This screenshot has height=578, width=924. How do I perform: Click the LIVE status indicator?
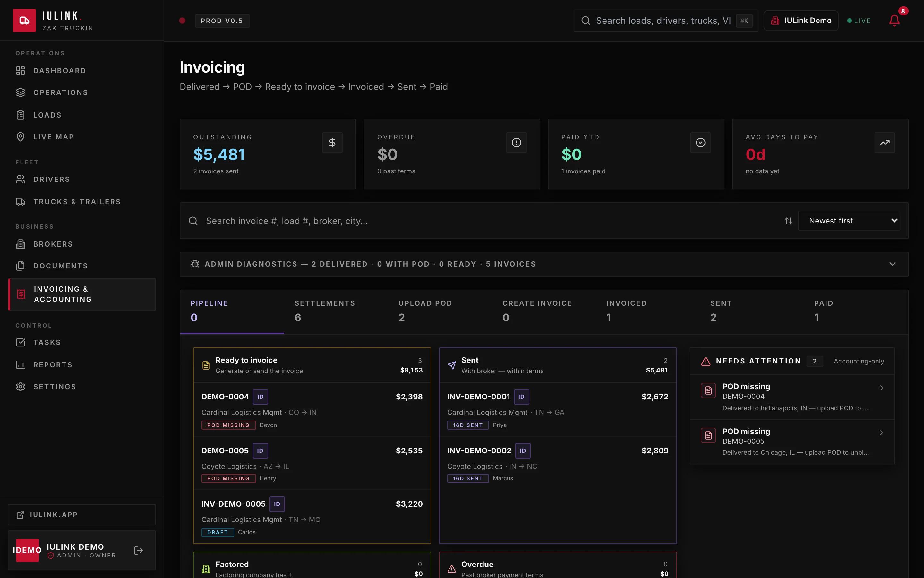click(859, 21)
